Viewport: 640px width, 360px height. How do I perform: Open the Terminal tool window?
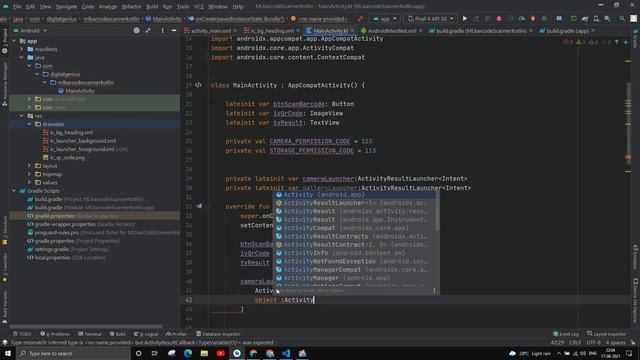coord(90,334)
